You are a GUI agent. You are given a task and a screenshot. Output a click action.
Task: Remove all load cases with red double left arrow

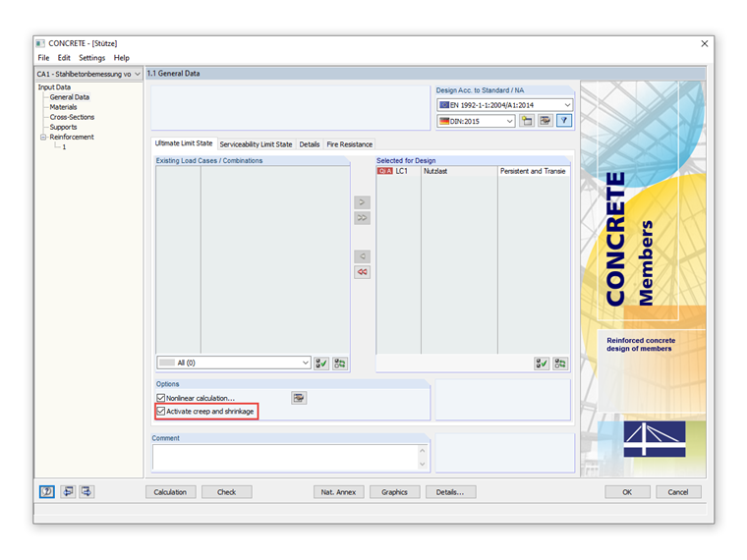click(x=362, y=272)
